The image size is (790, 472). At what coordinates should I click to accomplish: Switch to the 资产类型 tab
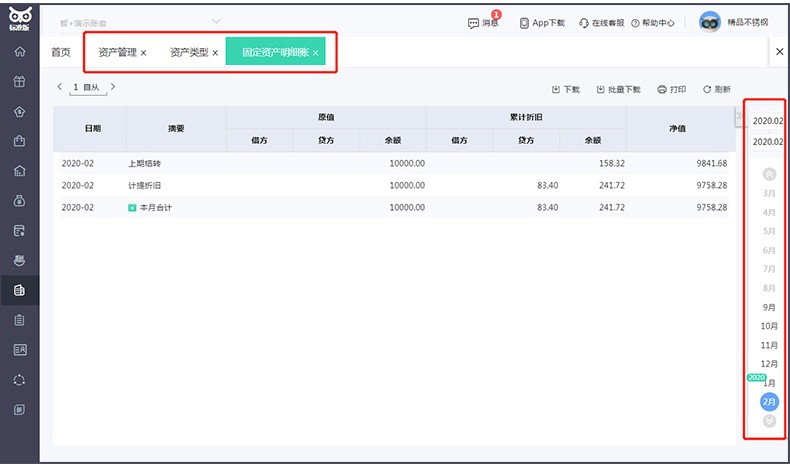click(189, 52)
